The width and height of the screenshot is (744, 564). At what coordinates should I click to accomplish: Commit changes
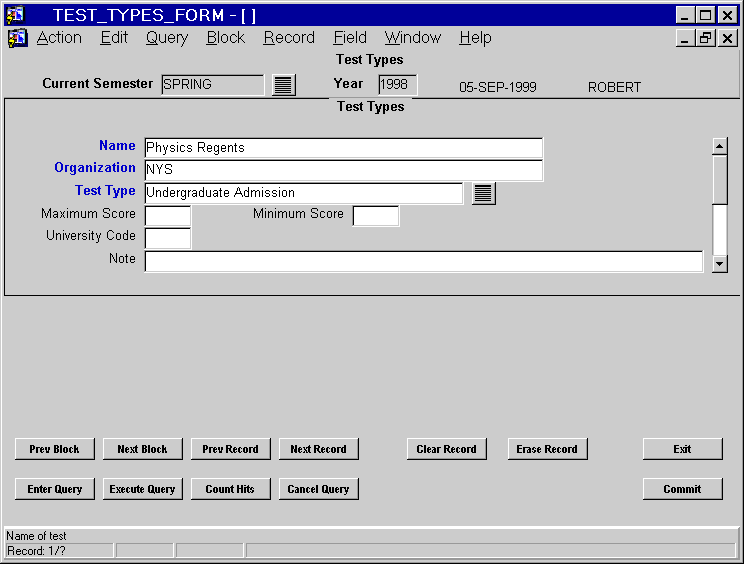[x=682, y=489]
